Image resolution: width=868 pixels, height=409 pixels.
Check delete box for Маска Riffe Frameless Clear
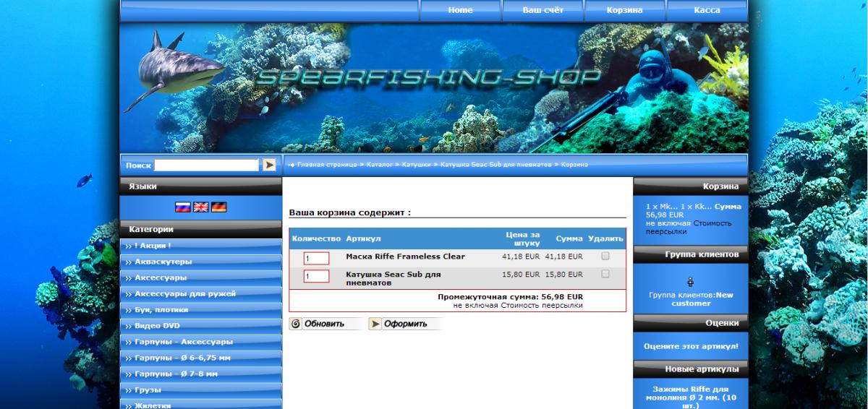605,256
